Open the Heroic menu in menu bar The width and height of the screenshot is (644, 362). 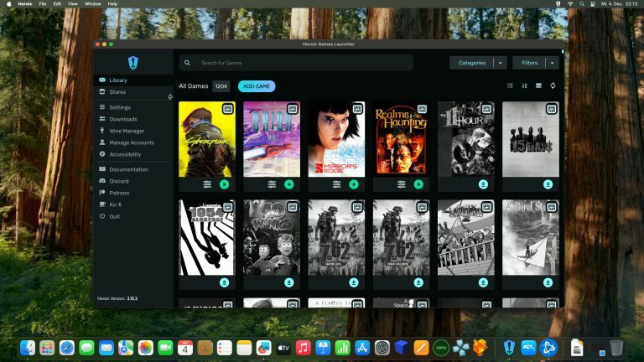25,3
